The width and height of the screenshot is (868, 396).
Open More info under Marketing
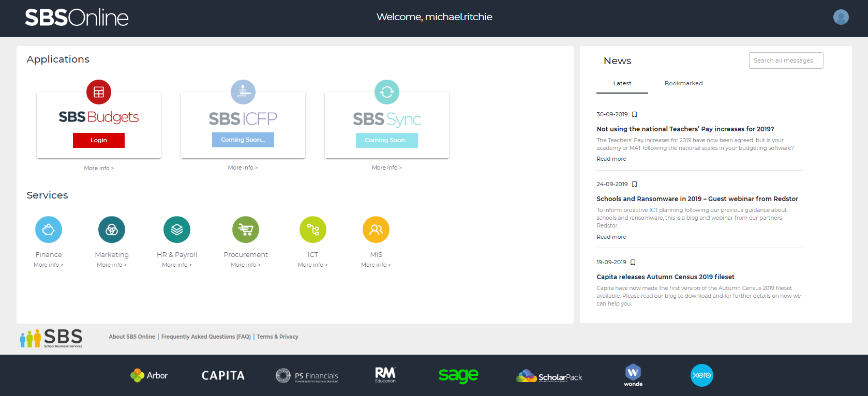[x=112, y=265]
